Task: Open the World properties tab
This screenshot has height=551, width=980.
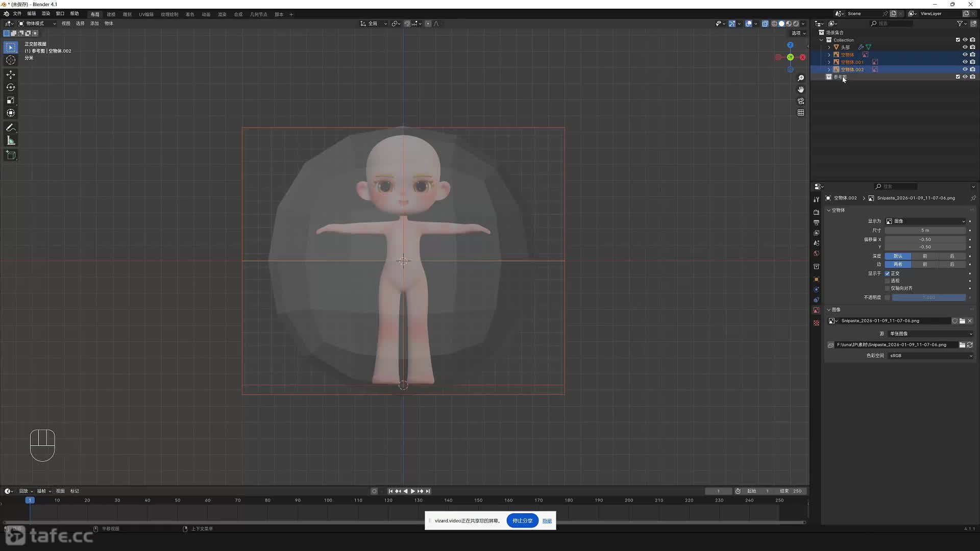Action: point(816,254)
